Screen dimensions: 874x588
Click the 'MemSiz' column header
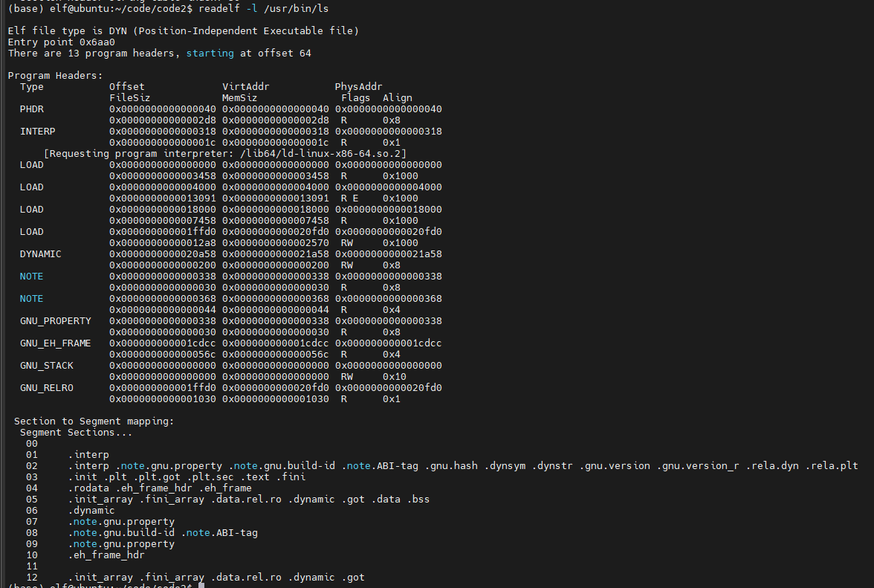tap(239, 98)
